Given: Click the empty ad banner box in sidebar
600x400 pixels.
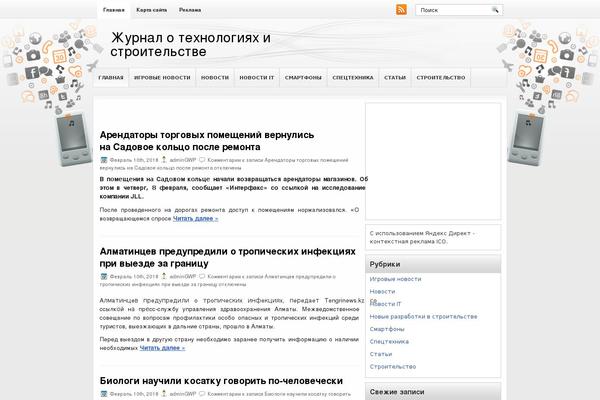Looking at the screenshot, I should point(433,161).
